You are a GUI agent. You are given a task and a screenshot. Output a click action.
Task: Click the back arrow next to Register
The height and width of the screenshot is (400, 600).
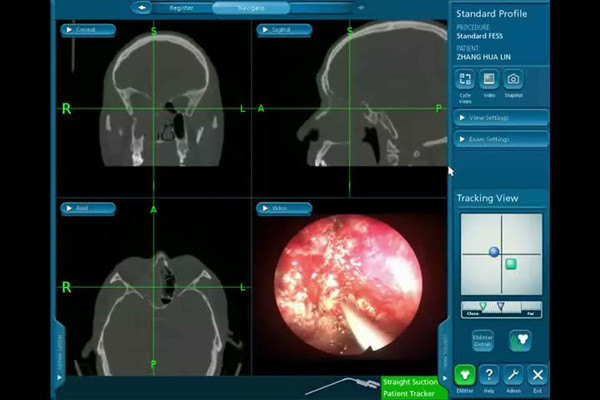(143, 7)
